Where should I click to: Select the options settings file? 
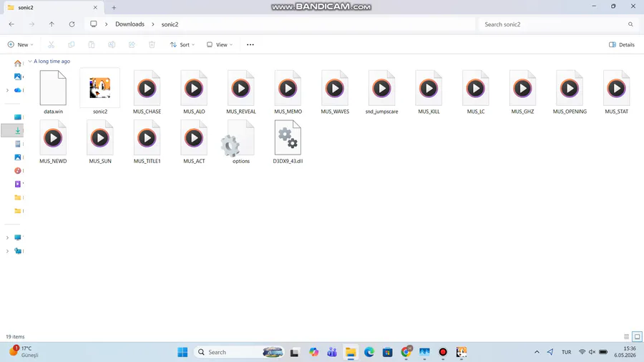point(240,142)
